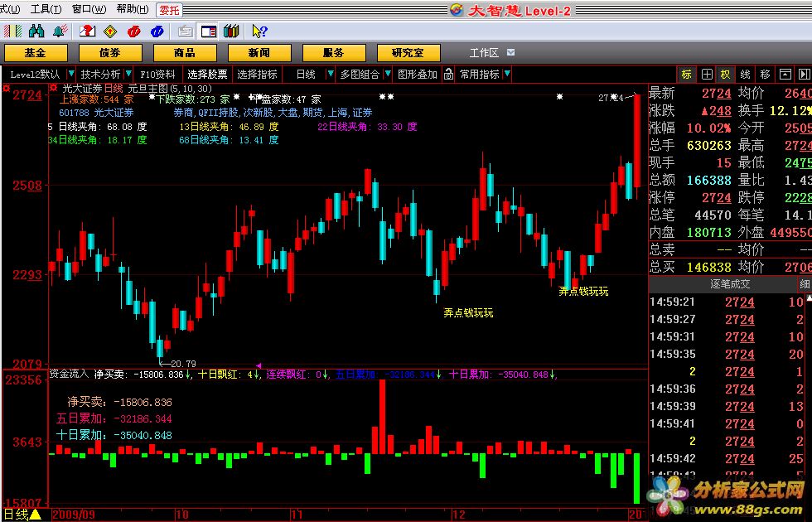Viewport: 812px width, 522px height.
Task: Open the 窗口(W) menu
Action: 89,9
